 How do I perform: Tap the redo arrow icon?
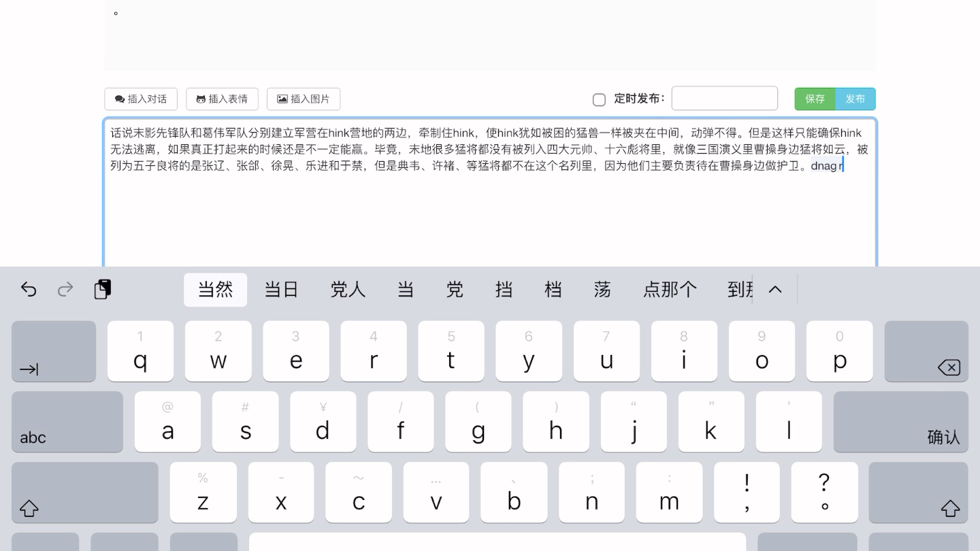pos(65,290)
